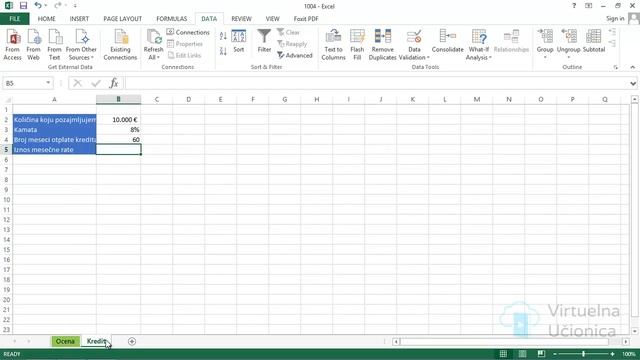Click the From Web icon
Viewport: 640px width, 360px height.
[33, 44]
